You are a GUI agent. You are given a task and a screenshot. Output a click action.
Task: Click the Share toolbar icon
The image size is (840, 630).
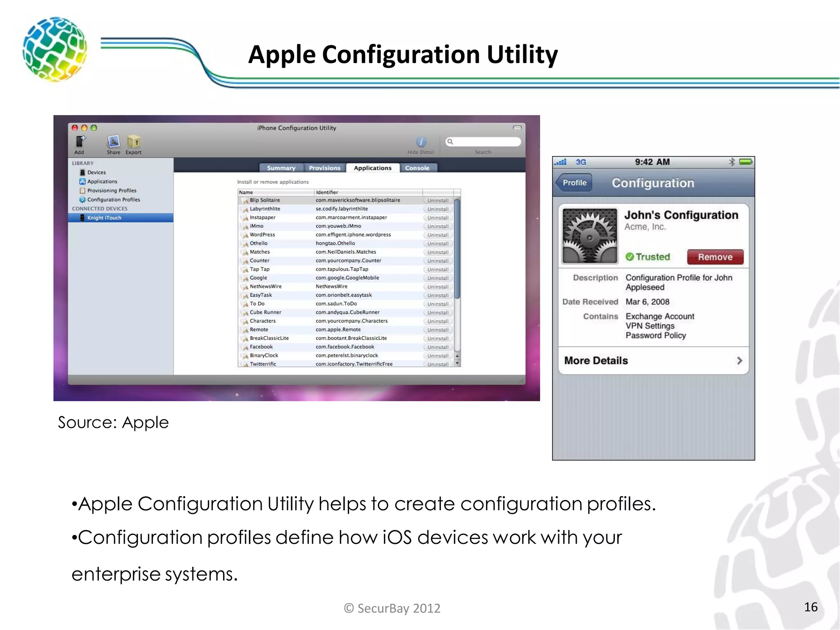click(114, 142)
